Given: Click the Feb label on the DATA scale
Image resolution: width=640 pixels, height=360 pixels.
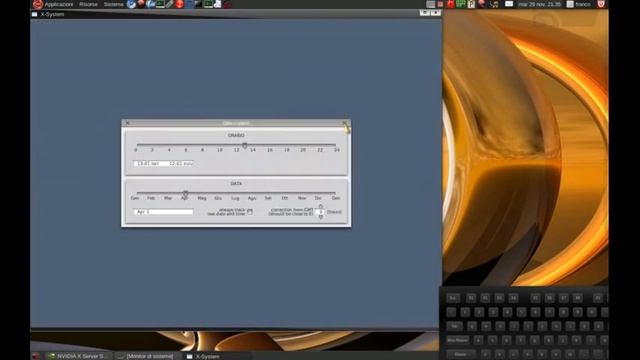Looking at the screenshot, I should coord(151,198).
